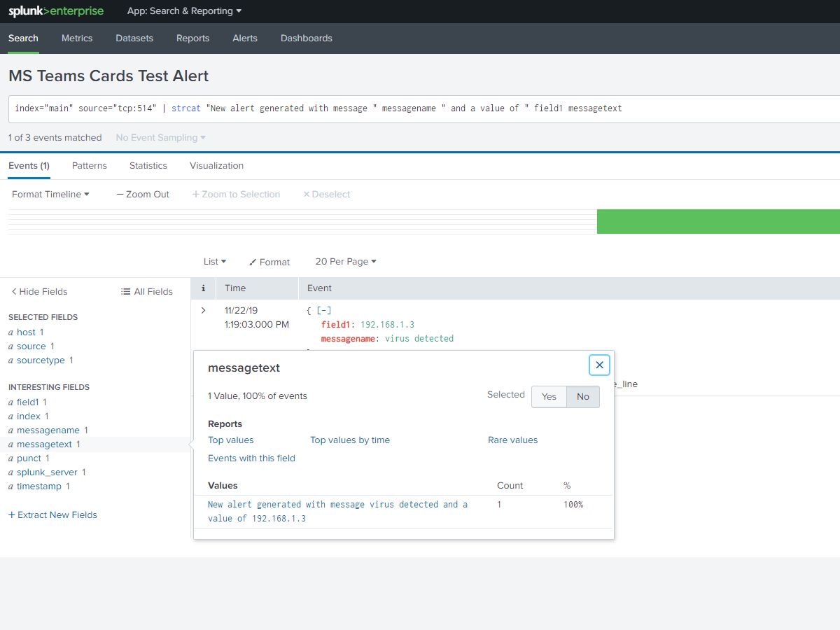Open Top values by time report
840x630 pixels.
(x=350, y=440)
